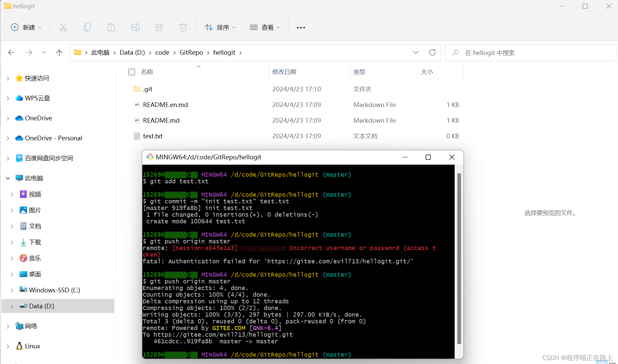Image resolution: width=618 pixels, height=364 pixels.
Task: Go up one folder level arrow
Action: [x=59, y=53]
